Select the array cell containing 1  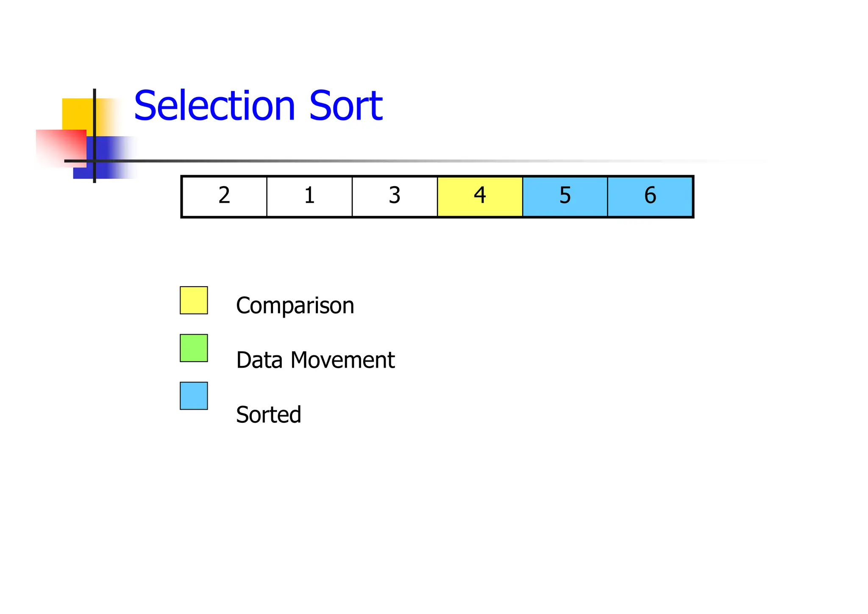[x=309, y=196]
